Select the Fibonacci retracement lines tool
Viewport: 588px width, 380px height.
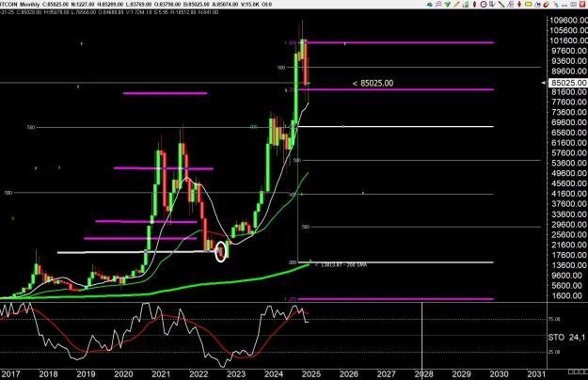510,5
